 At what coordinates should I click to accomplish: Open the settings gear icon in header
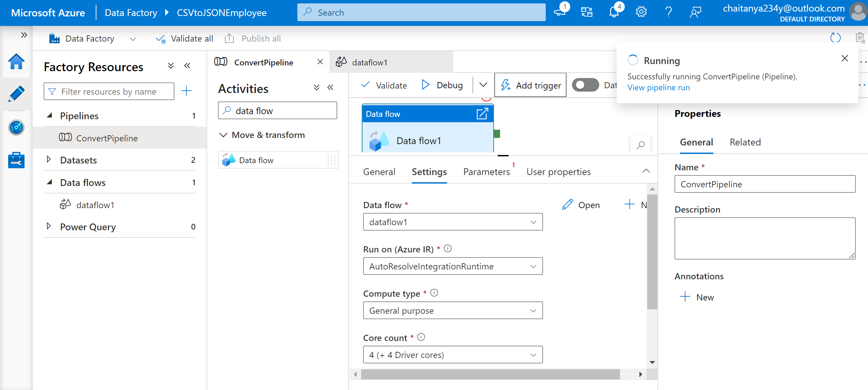pos(641,12)
